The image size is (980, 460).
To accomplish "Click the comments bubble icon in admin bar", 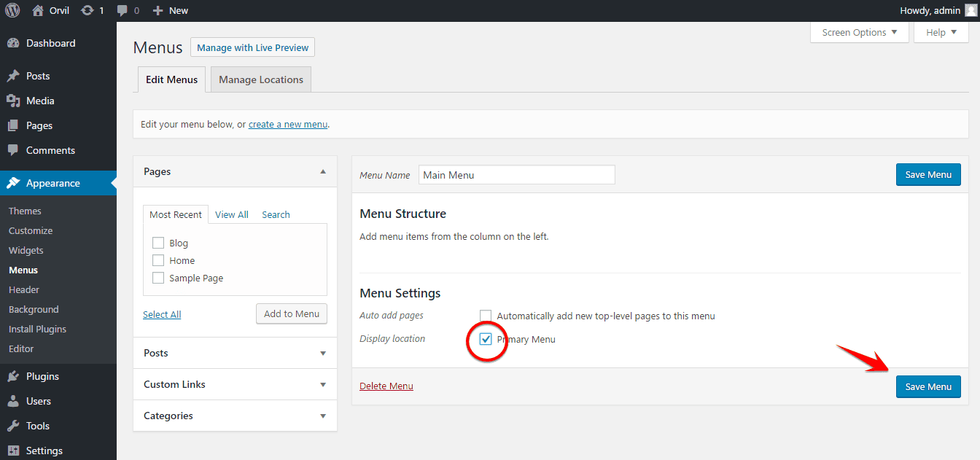I will [122, 10].
